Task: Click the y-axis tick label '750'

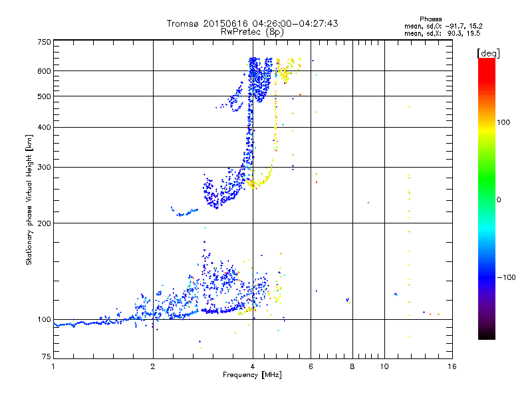Action: click(44, 42)
